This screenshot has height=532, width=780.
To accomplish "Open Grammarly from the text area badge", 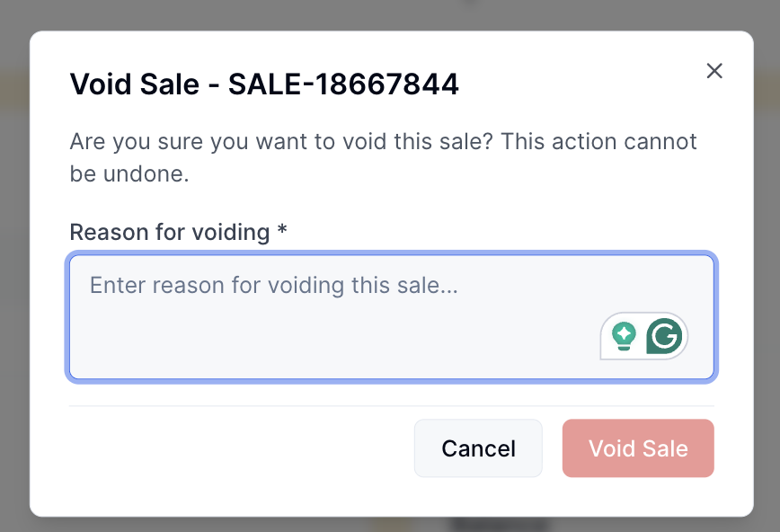I will click(x=664, y=336).
